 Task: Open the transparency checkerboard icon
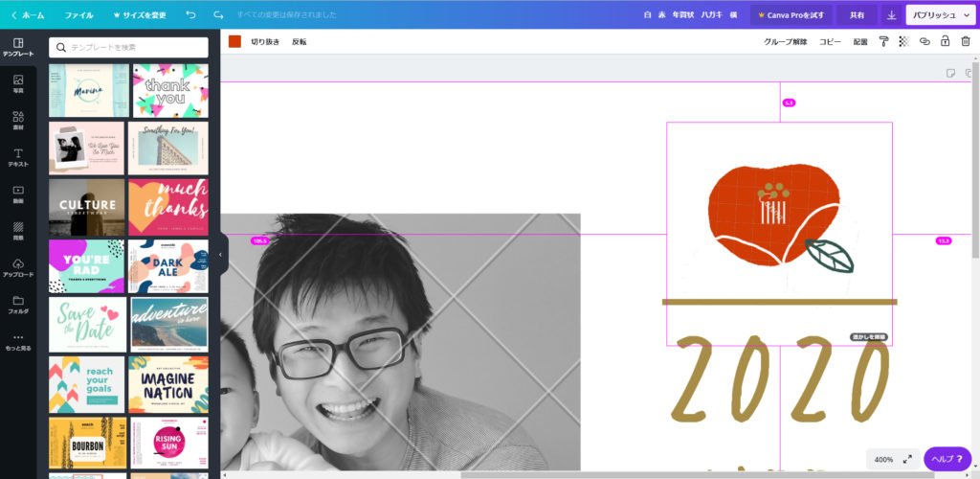(903, 42)
